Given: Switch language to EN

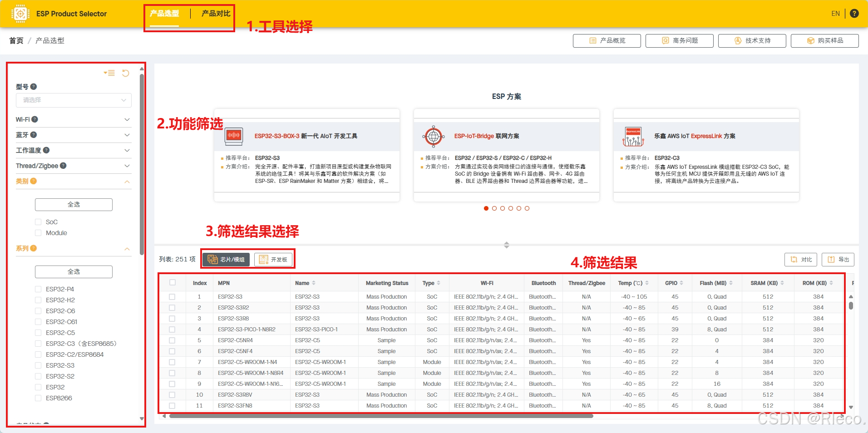Looking at the screenshot, I should pos(836,14).
